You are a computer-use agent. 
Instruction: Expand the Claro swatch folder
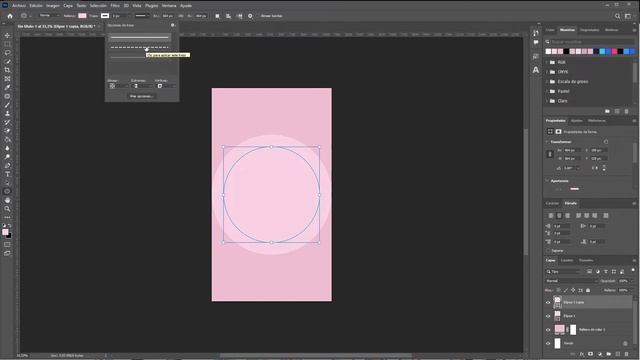pyautogui.click(x=547, y=101)
